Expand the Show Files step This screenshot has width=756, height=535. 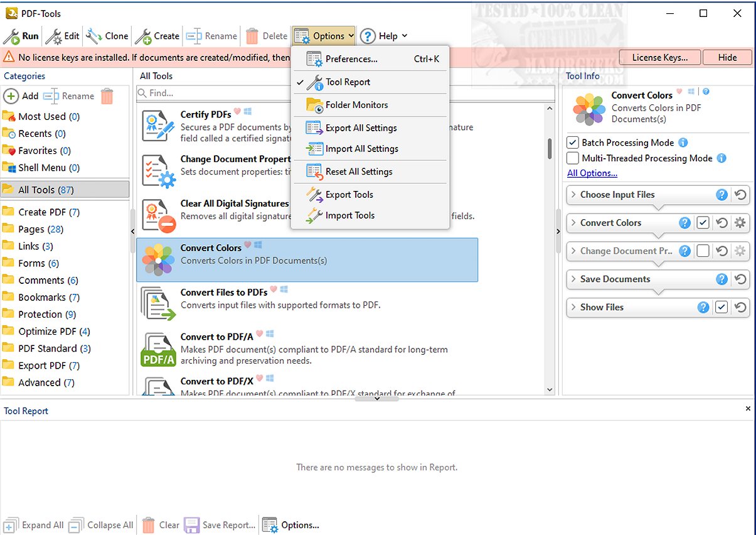[573, 307]
